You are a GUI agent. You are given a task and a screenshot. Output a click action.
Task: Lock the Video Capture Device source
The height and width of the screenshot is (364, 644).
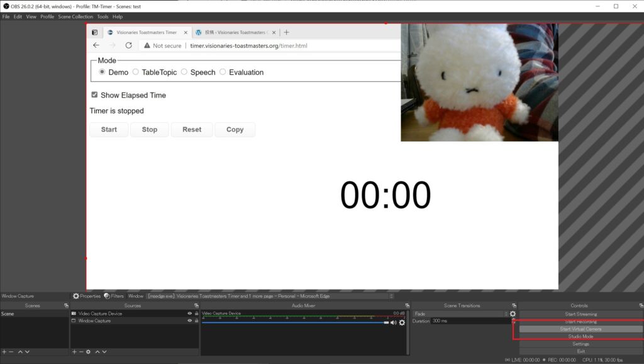click(196, 314)
